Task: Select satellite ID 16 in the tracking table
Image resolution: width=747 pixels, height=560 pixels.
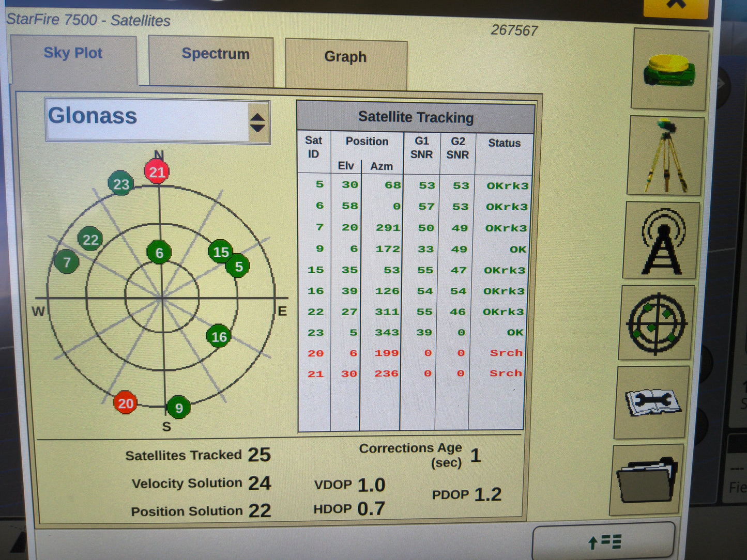Action: pos(316,291)
